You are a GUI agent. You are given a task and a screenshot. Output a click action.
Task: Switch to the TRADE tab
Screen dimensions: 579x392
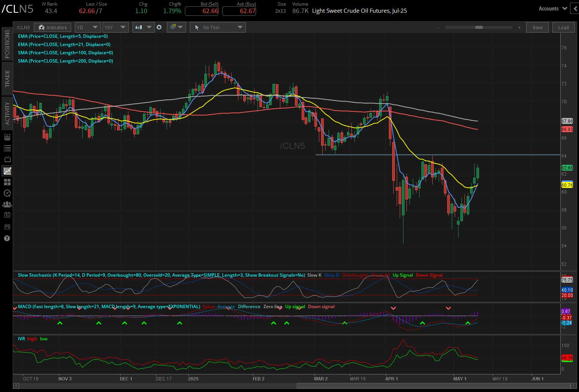point(7,78)
